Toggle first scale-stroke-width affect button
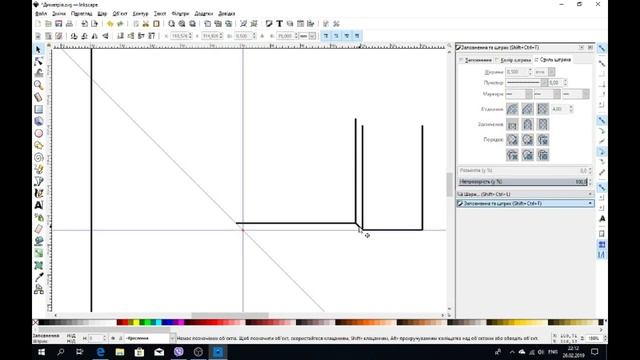The width and height of the screenshot is (640, 360). (326, 36)
